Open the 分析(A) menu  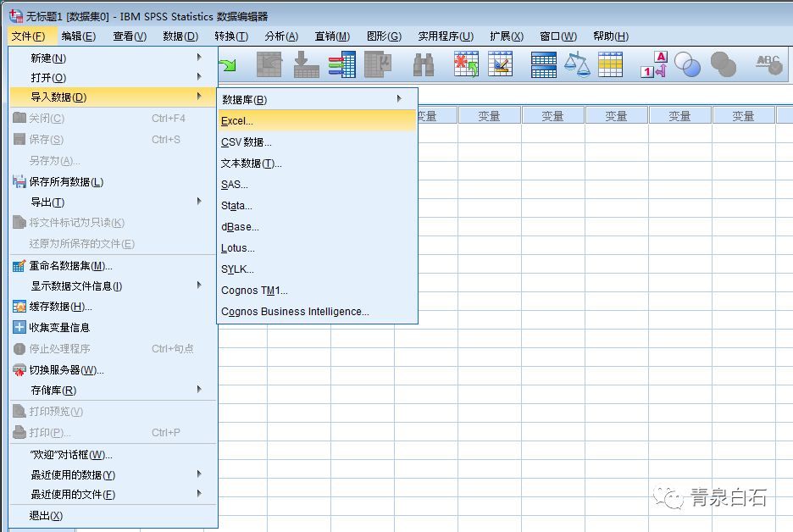pyautogui.click(x=281, y=36)
